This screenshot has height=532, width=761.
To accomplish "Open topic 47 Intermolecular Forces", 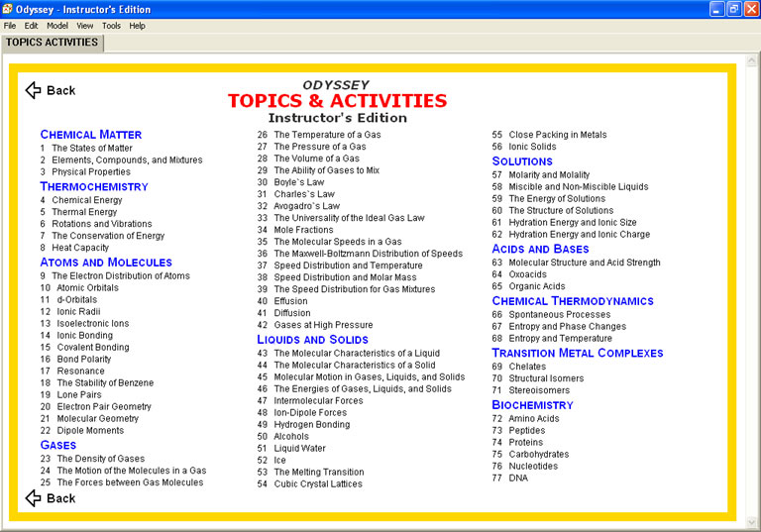I will pyautogui.click(x=310, y=401).
